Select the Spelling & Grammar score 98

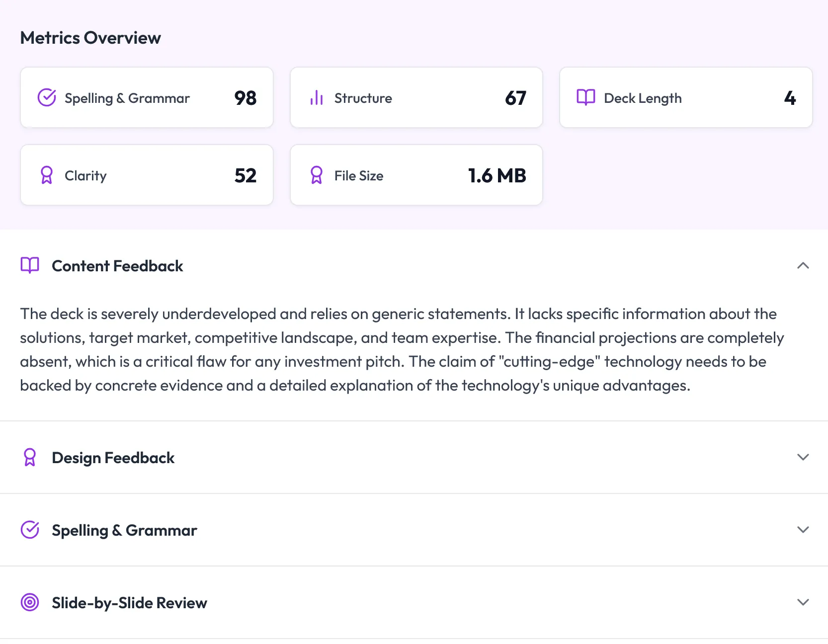246,98
